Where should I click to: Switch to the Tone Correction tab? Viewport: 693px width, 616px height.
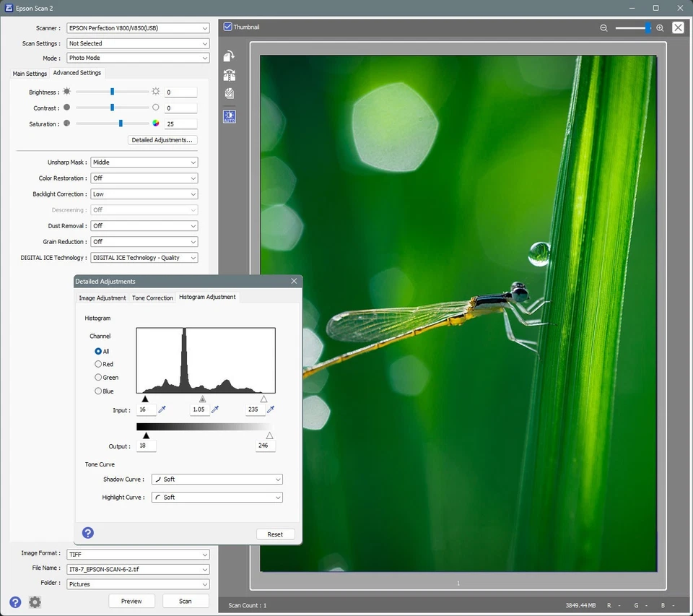(152, 298)
